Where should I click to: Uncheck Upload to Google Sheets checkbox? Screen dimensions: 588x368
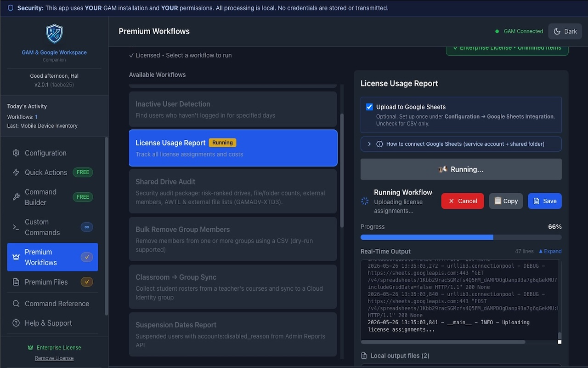pos(369,107)
